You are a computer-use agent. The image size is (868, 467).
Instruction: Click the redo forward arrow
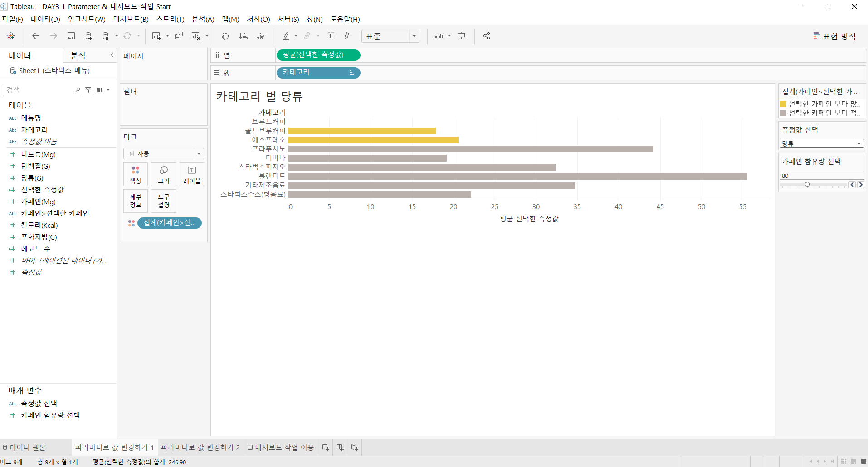pyautogui.click(x=54, y=36)
